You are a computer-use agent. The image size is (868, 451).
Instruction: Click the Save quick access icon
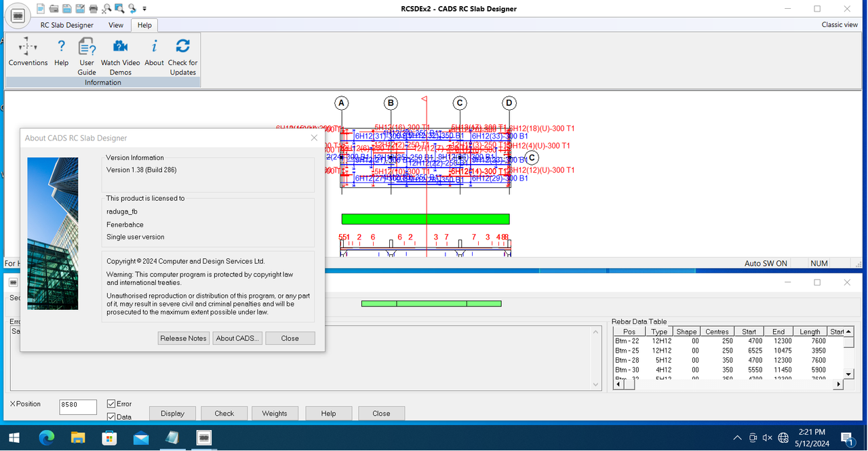[x=66, y=9]
